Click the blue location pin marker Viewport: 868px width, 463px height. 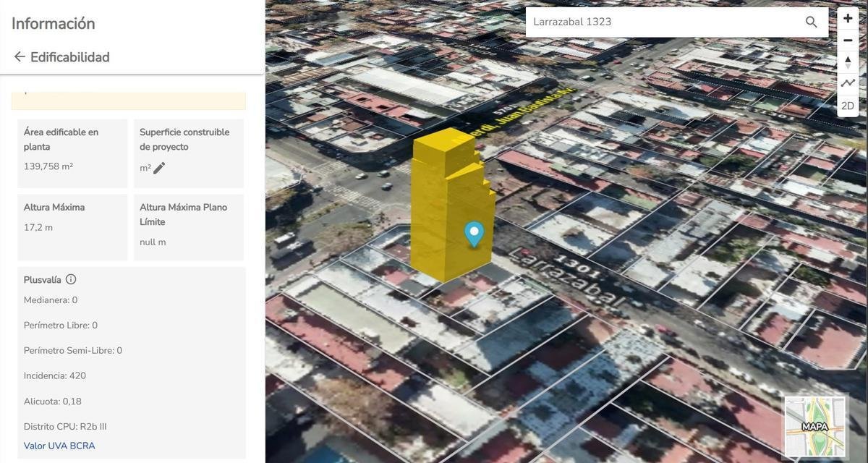point(474,233)
